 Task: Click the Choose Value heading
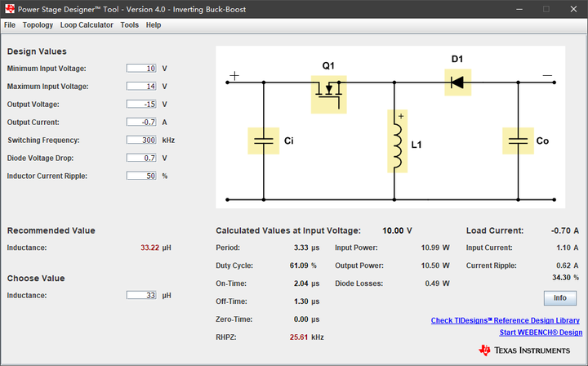(x=36, y=279)
